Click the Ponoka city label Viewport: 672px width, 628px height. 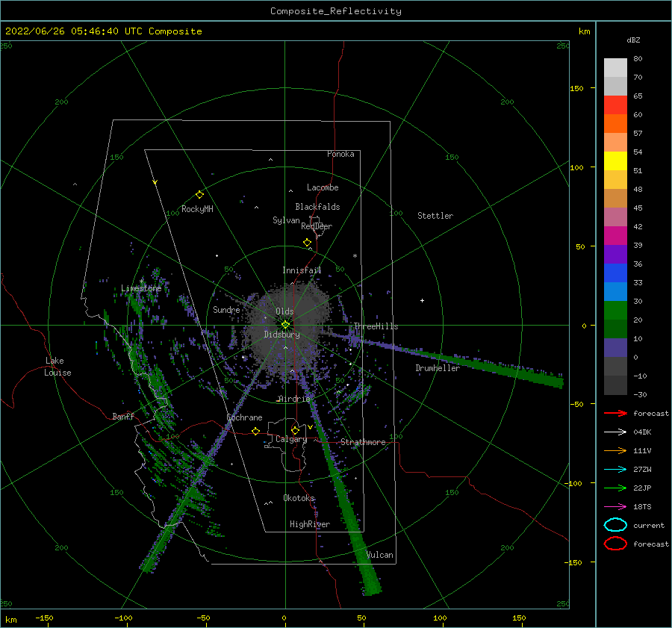[340, 154]
